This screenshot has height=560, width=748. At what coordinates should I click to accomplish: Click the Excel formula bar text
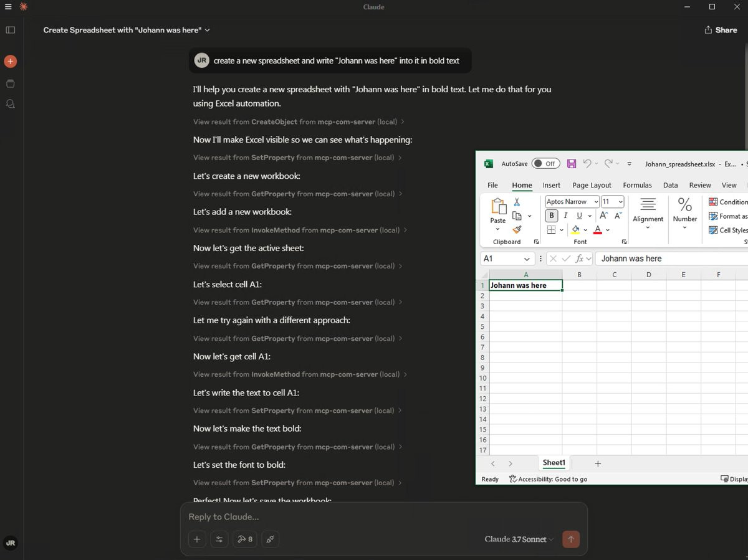coord(631,259)
